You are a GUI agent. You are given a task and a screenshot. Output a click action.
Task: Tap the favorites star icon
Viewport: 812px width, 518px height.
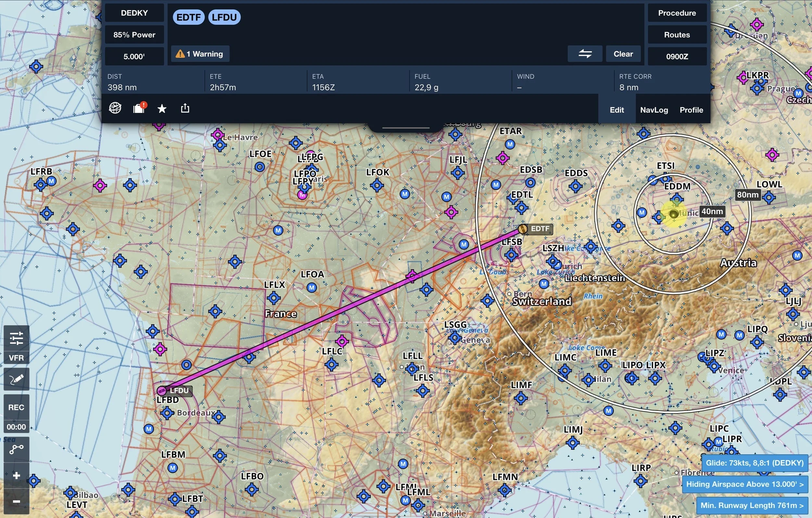(162, 108)
